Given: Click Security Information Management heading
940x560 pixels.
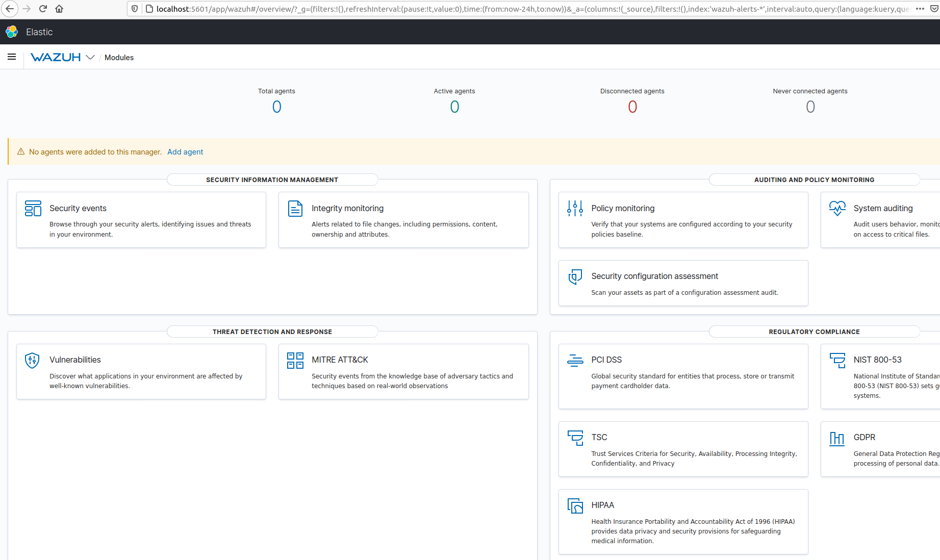Looking at the screenshot, I should point(272,180).
